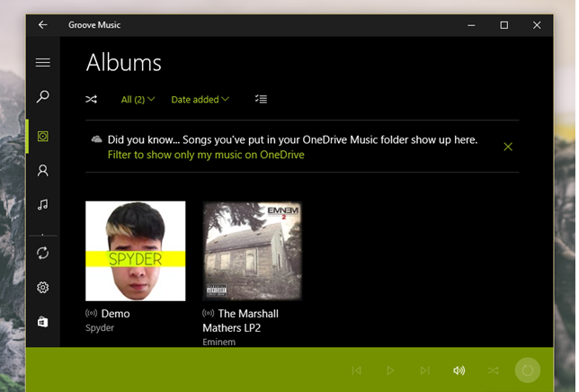579x392 pixels.
Task: Open The Marshall Mathers LP2 album cover
Action: coord(252,251)
